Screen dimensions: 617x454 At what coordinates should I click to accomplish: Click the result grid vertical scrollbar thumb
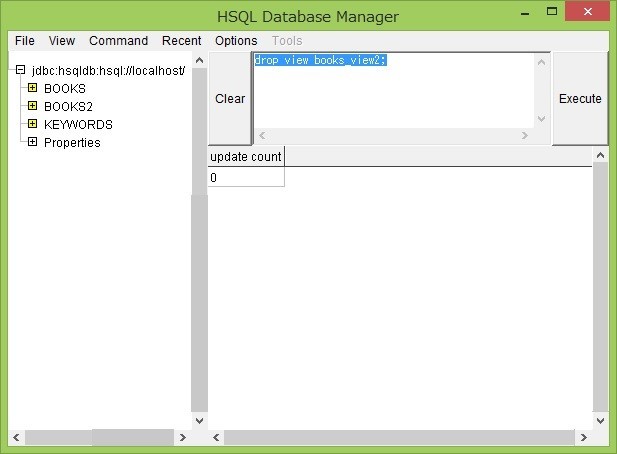coord(600,287)
